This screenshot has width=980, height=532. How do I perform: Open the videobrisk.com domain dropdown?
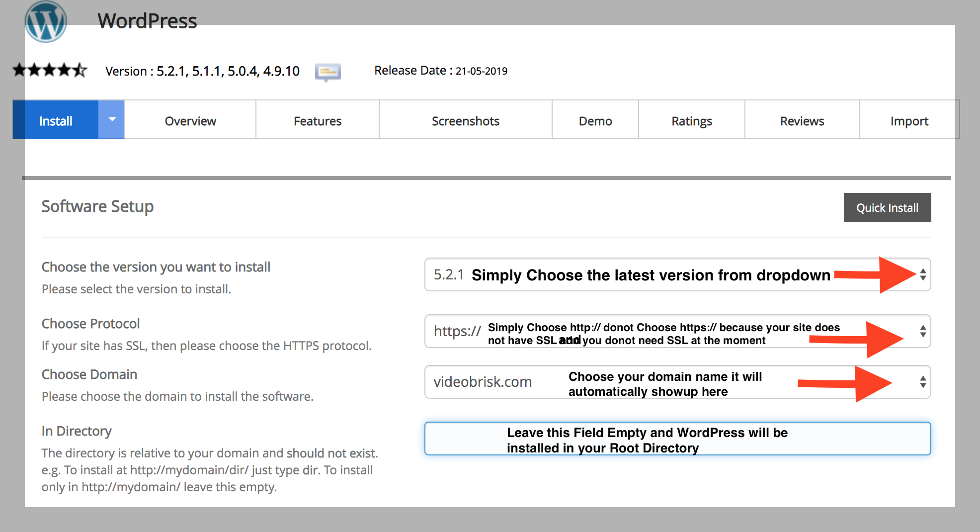[677, 382]
